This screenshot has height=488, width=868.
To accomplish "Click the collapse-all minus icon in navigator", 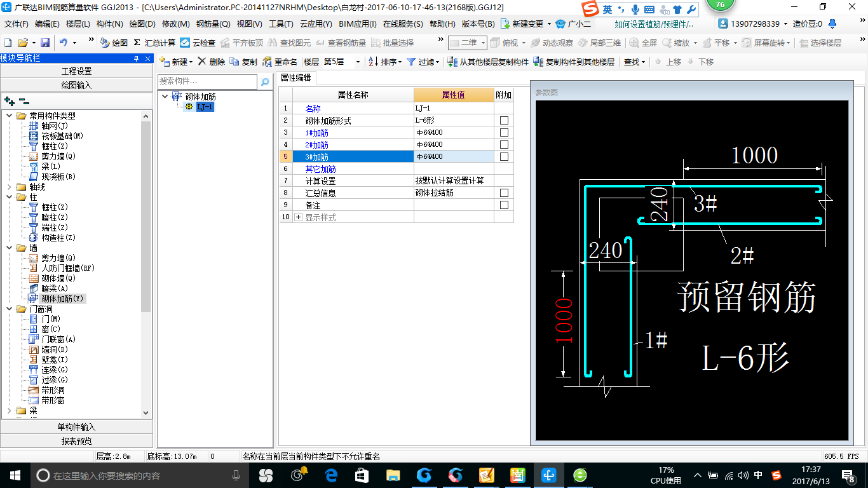I will click(x=24, y=100).
